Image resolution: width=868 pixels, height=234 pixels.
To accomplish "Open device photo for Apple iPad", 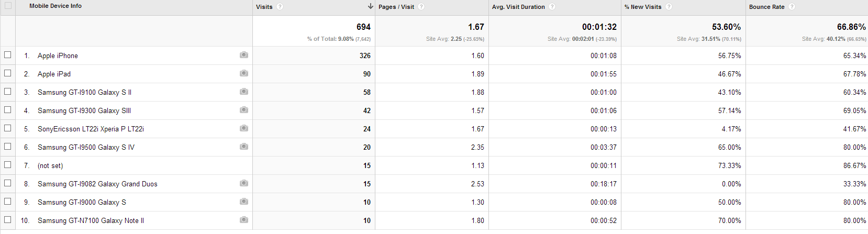I will pyautogui.click(x=244, y=73).
